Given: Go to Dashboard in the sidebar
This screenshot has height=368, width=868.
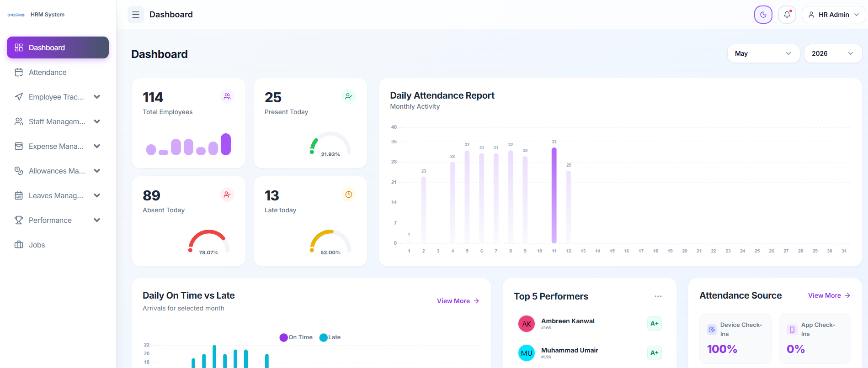Looking at the screenshot, I should point(58,47).
